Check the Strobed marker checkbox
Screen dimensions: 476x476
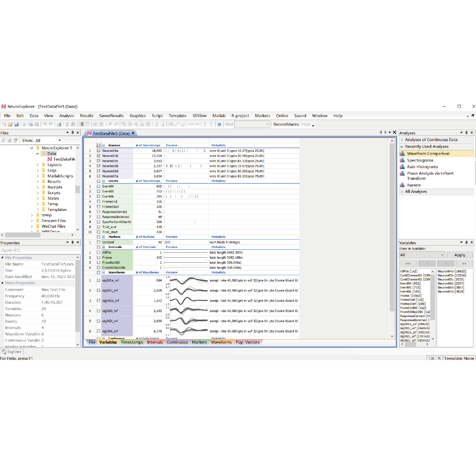pos(98,242)
